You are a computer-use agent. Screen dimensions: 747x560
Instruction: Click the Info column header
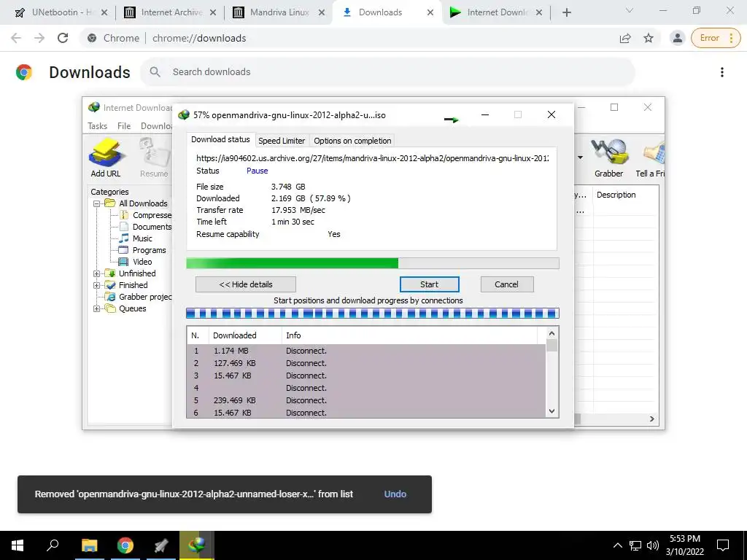pos(410,335)
